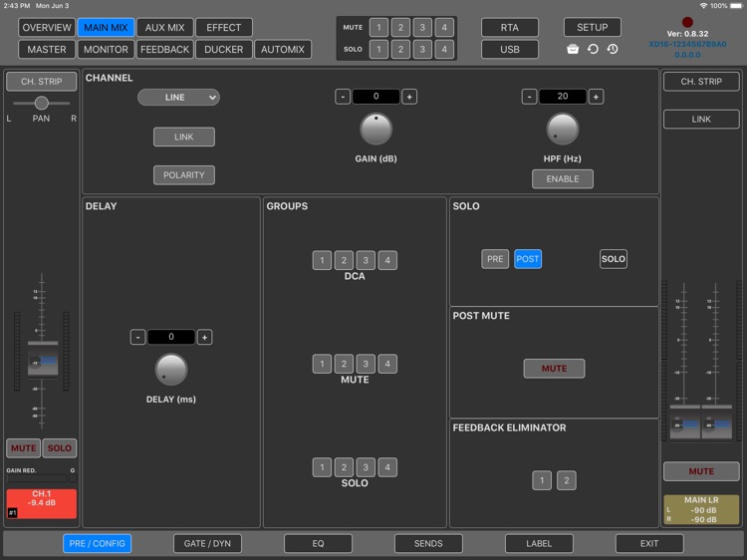Decrease HPF value with minus button

pyautogui.click(x=530, y=97)
